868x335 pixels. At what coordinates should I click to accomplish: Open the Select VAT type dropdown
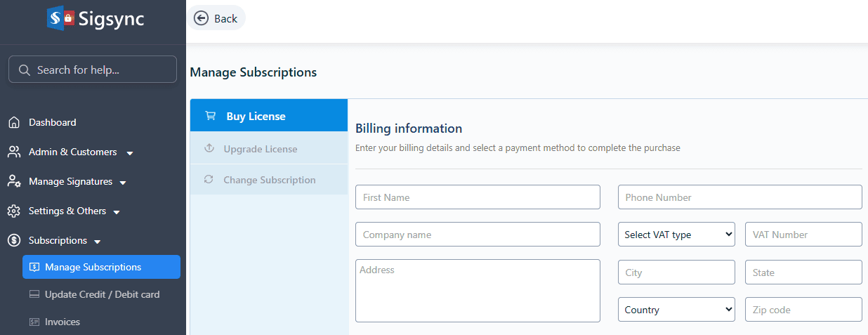pyautogui.click(x=676, y=235)
